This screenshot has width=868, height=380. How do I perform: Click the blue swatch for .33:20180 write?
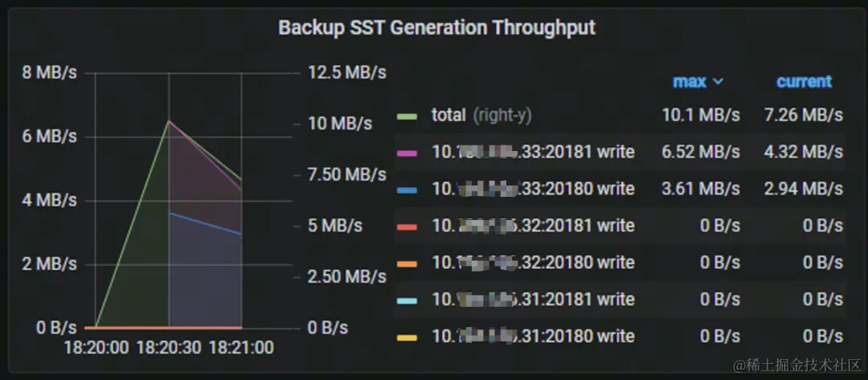click(x=407, y=190)
